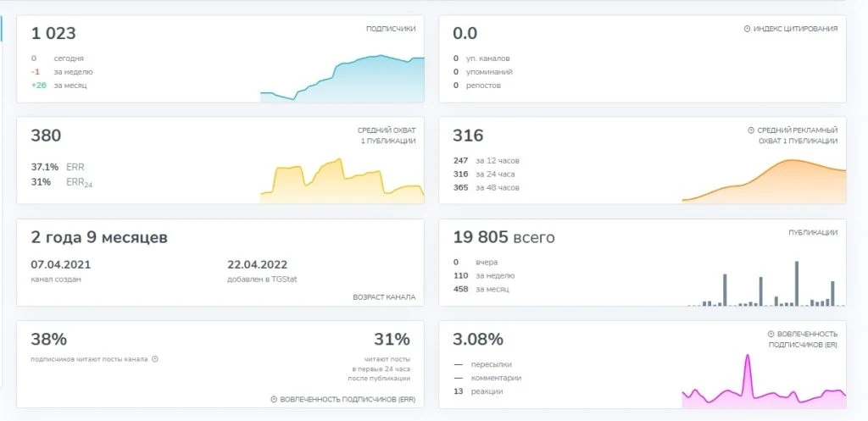
Task: Select the 316 'за 24 часа' row
Action: [484, 174]
